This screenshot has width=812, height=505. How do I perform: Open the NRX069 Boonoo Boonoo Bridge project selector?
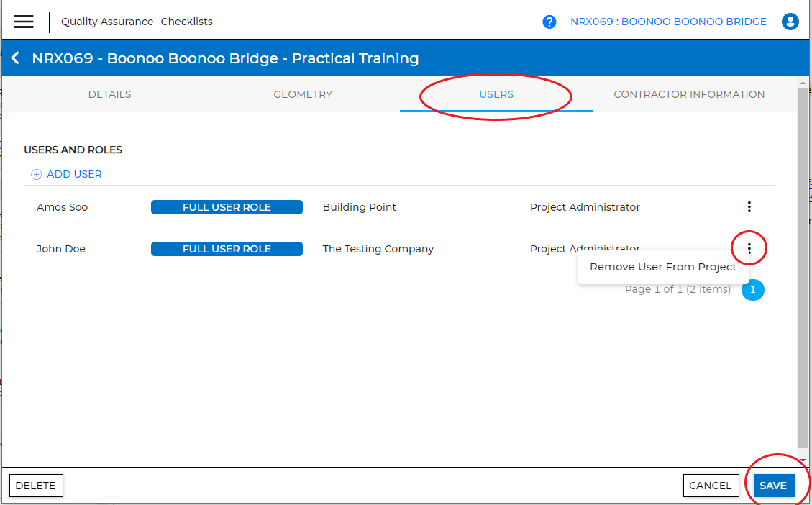click(668, 22)
